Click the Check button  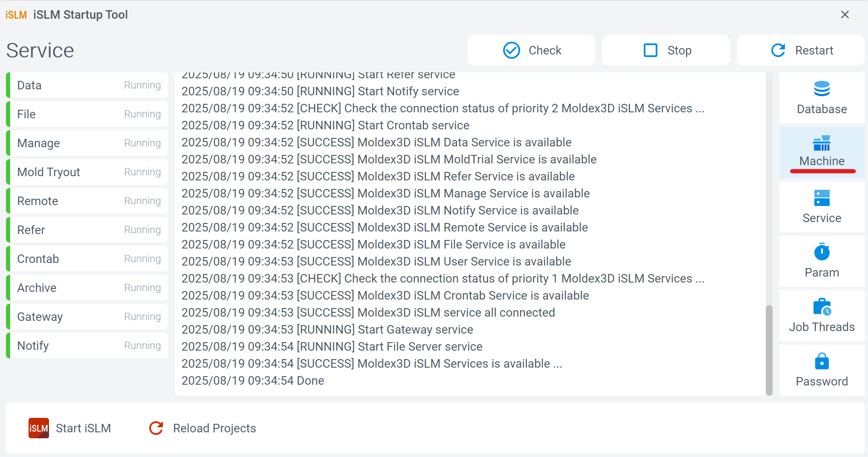[531, 50]
